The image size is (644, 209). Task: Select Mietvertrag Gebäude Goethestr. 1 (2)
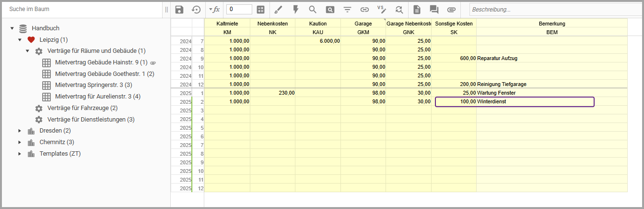(x=104, y=74)
